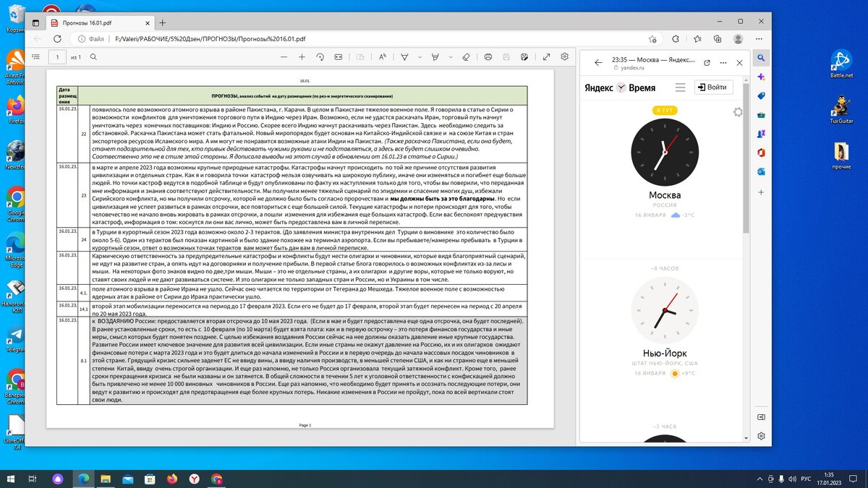Open Discover sparkle icon in Edge sidebar
This screenshot has height=488, width=868.
click(761, 77)
